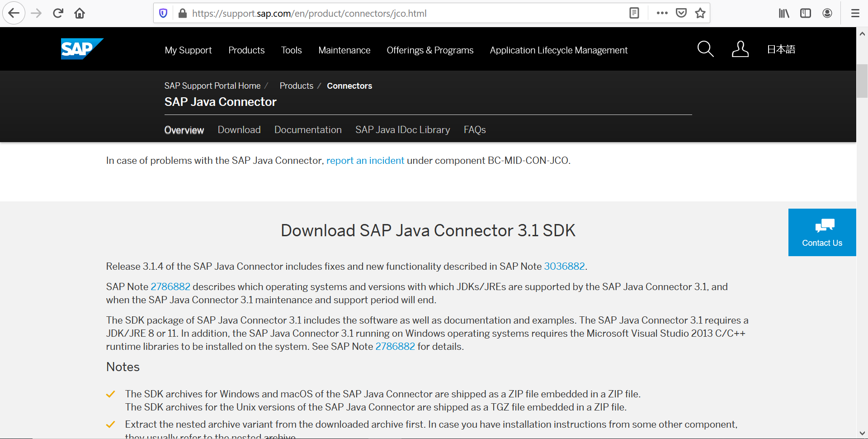Image resolution: width=868 pixels, height=439 pixels.
Task: Click the 'Download SAP Java Connector 3.1 SDK' heading
Action: coord(428,230)
